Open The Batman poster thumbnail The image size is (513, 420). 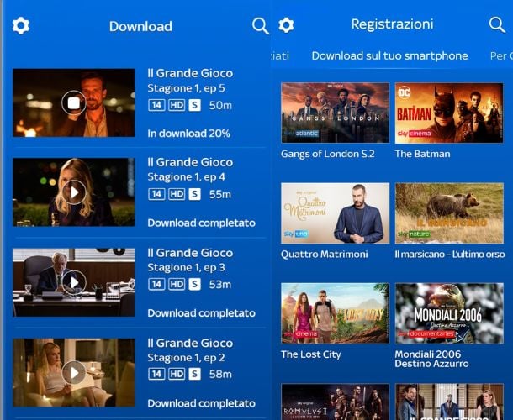click(449, 113)
